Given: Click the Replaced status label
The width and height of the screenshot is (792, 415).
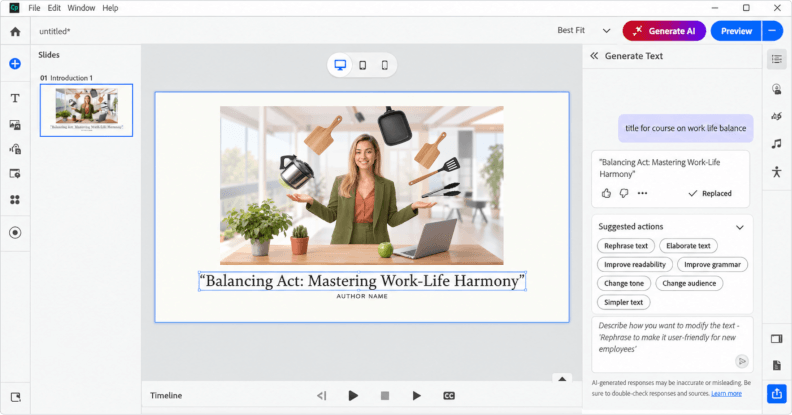Looking at the screenshot, I should (x=710, y=193).
